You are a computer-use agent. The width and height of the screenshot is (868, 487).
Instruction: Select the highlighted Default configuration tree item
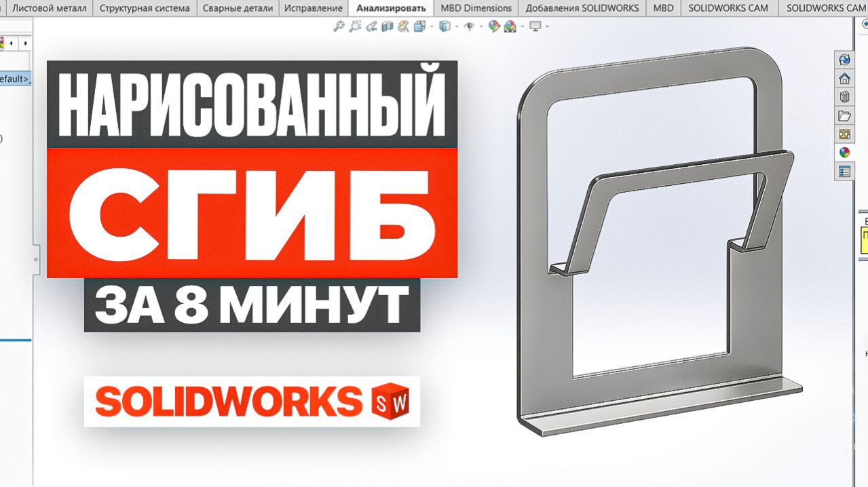tap(15, 79)
